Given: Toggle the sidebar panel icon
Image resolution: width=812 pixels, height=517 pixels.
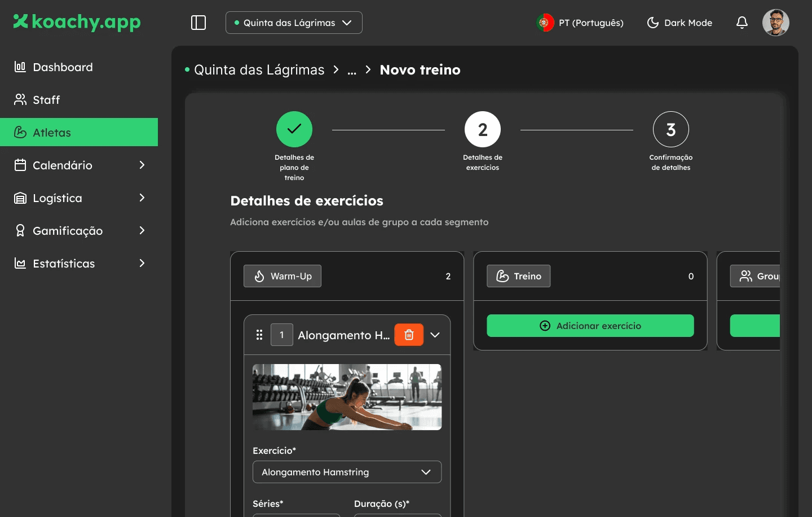Looking at the screenshot, I should pos(198,23).
